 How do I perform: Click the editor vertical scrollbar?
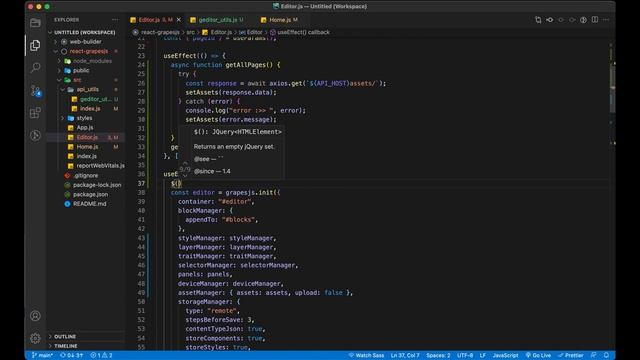tap(613, 88)
